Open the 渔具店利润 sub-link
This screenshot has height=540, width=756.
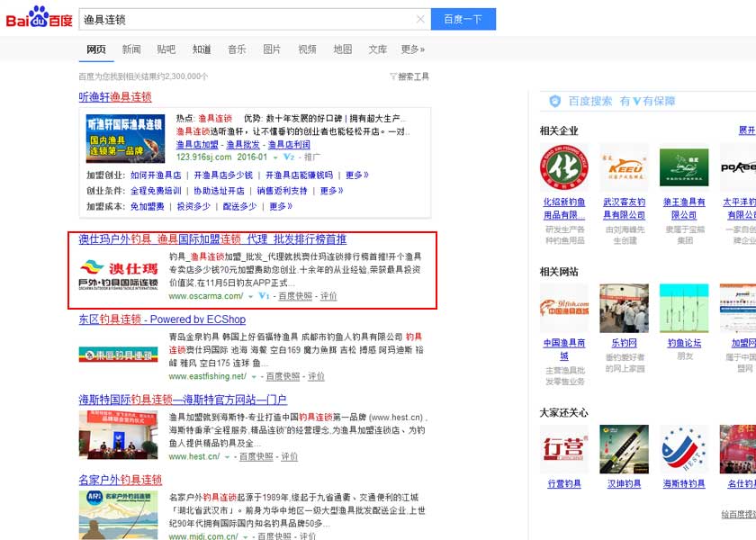(x=289, y=144)
